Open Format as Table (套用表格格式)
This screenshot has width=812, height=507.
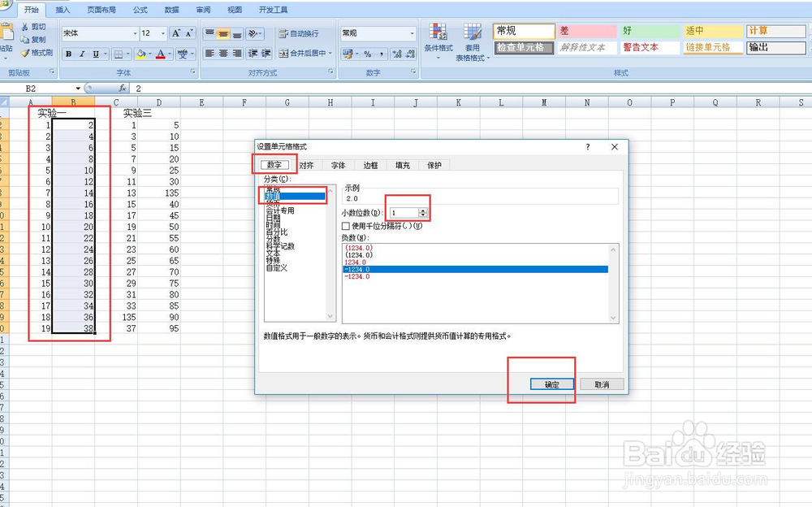pos(473,42)
